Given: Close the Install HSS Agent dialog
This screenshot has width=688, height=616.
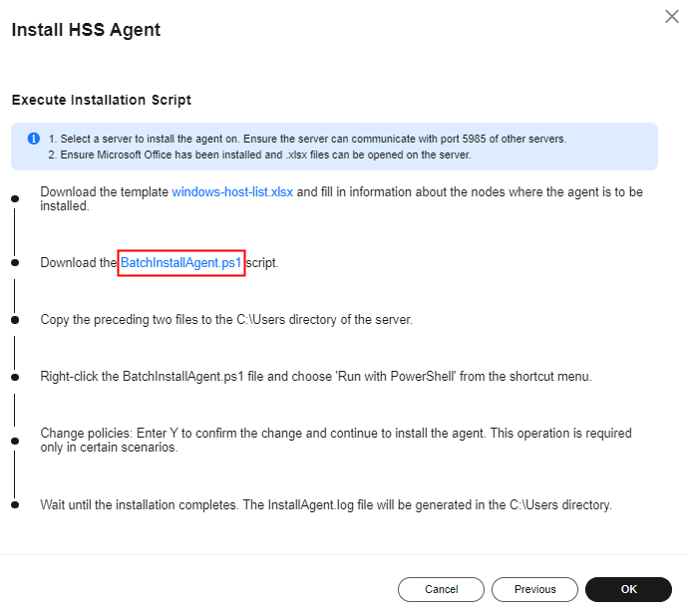Looking at the screenshot, I should (x=671, y=17).
